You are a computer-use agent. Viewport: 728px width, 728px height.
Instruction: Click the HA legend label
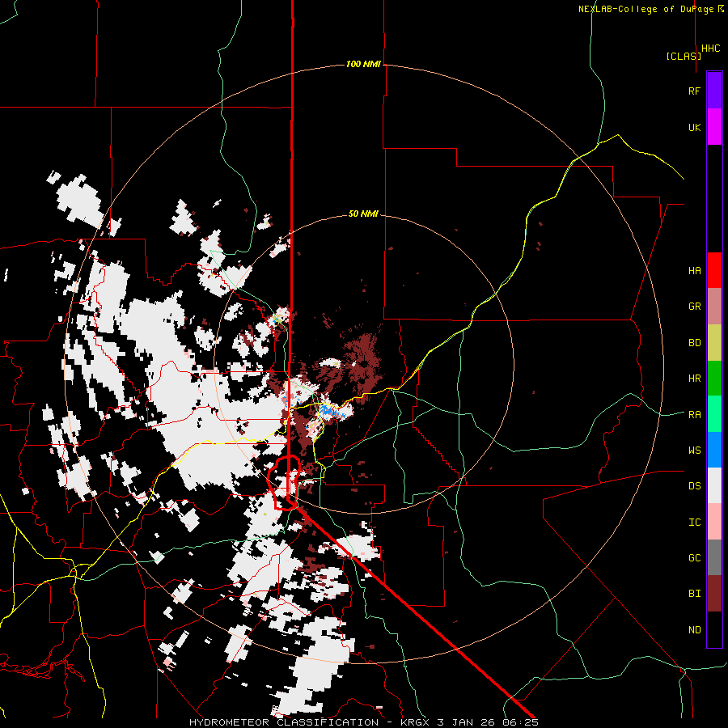point(694,271)
